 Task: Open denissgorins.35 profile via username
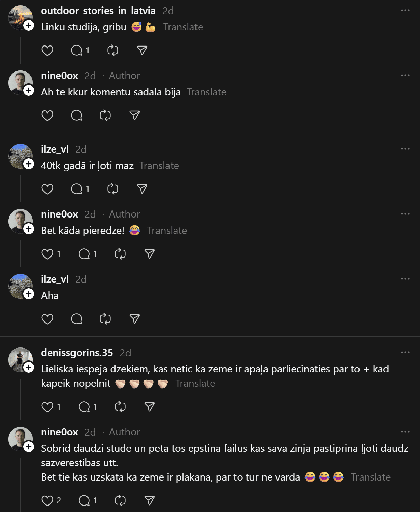[77, 353]
